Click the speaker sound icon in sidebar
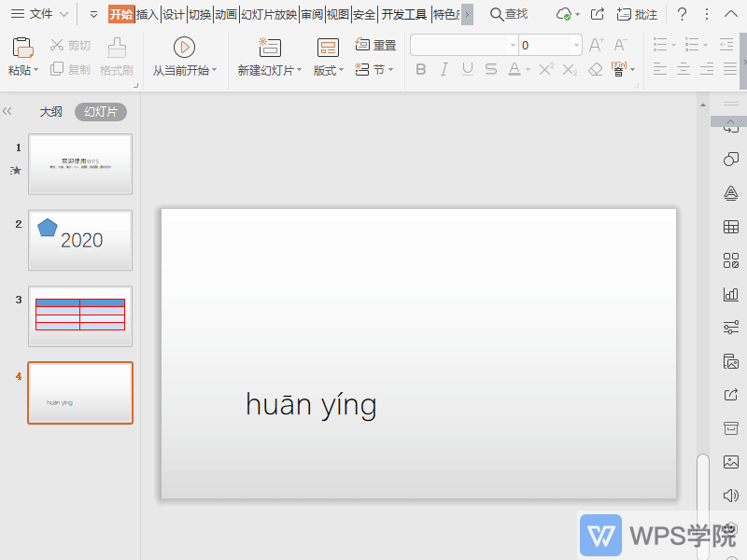The height and width of the screenshot is (560, 747). (x=731, y=495)
